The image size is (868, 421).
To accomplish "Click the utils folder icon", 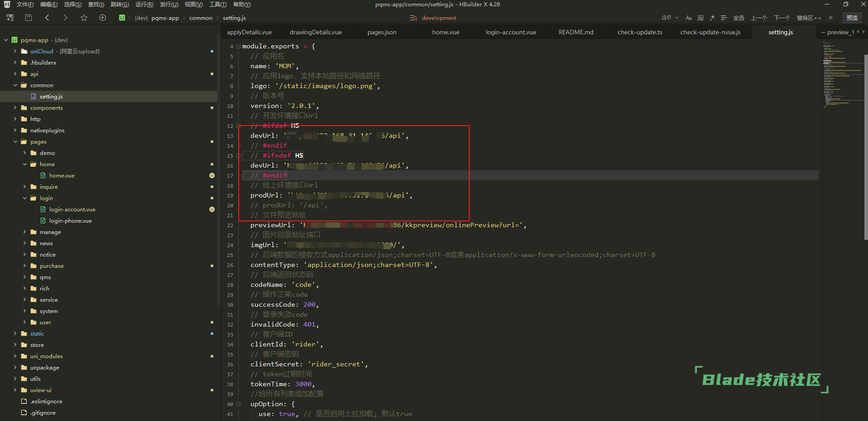I will pyautogui.click(x=24, y=379).
